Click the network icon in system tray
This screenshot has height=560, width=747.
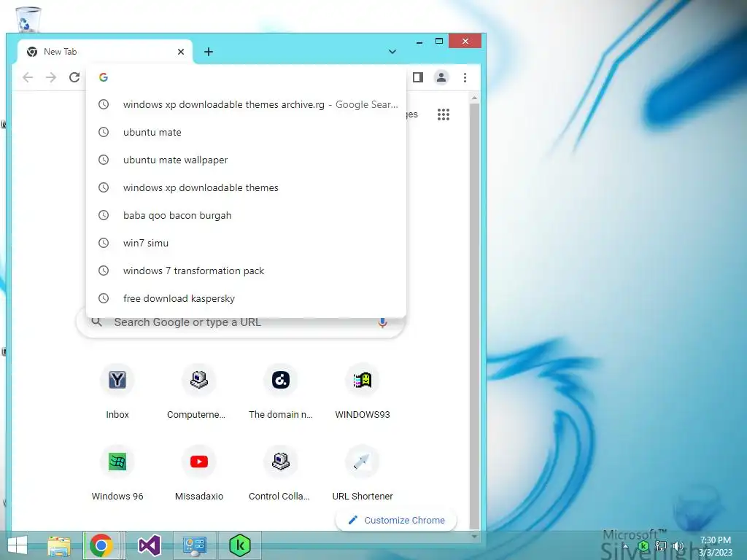coord(661,546)
